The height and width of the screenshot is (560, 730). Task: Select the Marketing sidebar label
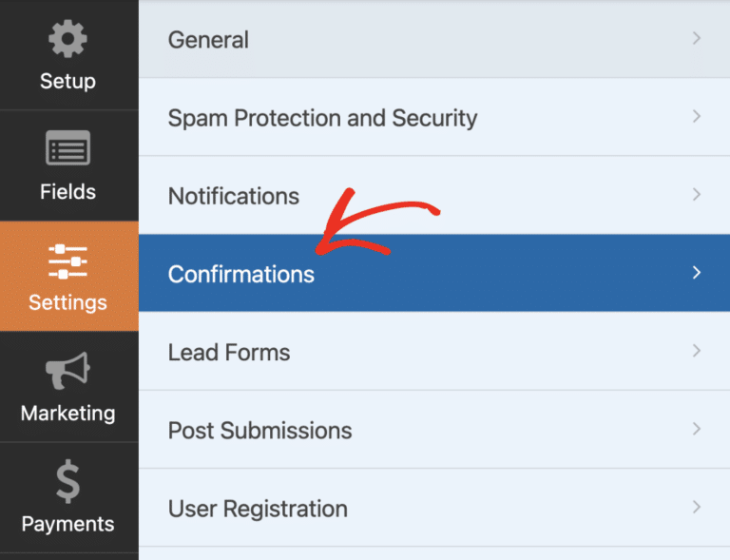67,414
